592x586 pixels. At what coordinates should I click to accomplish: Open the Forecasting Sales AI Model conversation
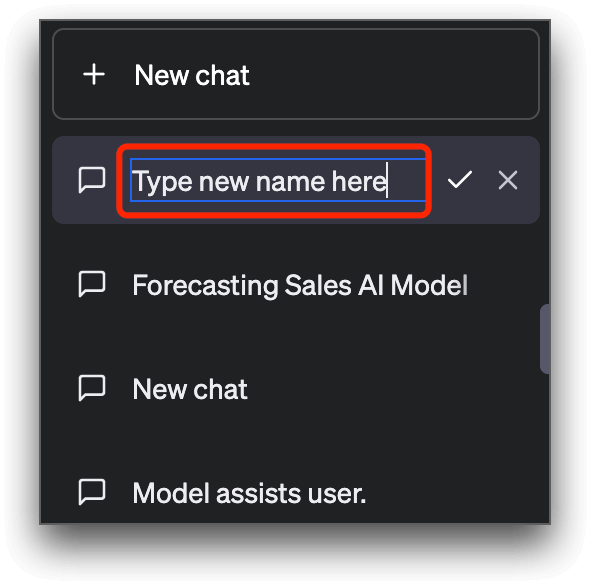296,285
